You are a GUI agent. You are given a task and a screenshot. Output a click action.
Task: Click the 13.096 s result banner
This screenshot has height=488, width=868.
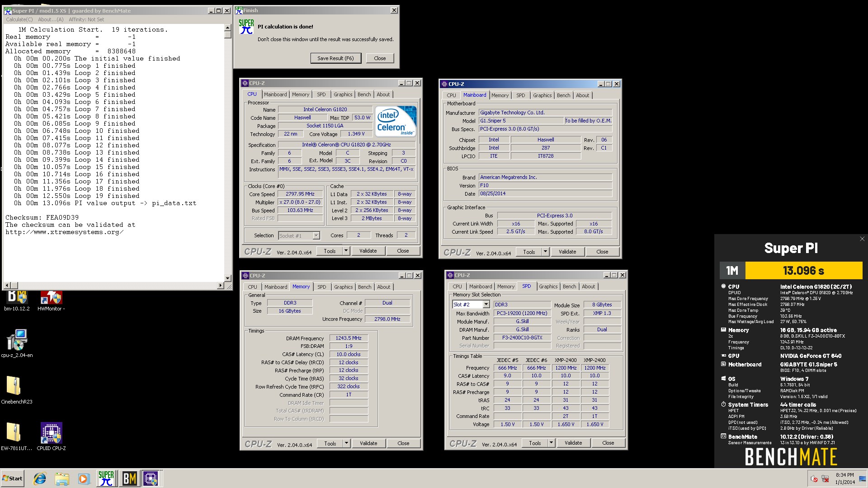[803, 271]
